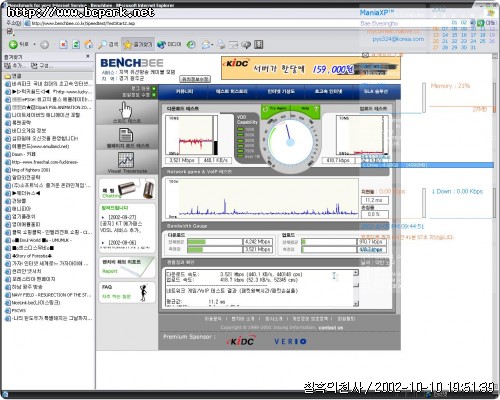Open the 'Story of Foresta' favorite
The image size is (500, 400).
pyautogui.click(x=29, y=256)
